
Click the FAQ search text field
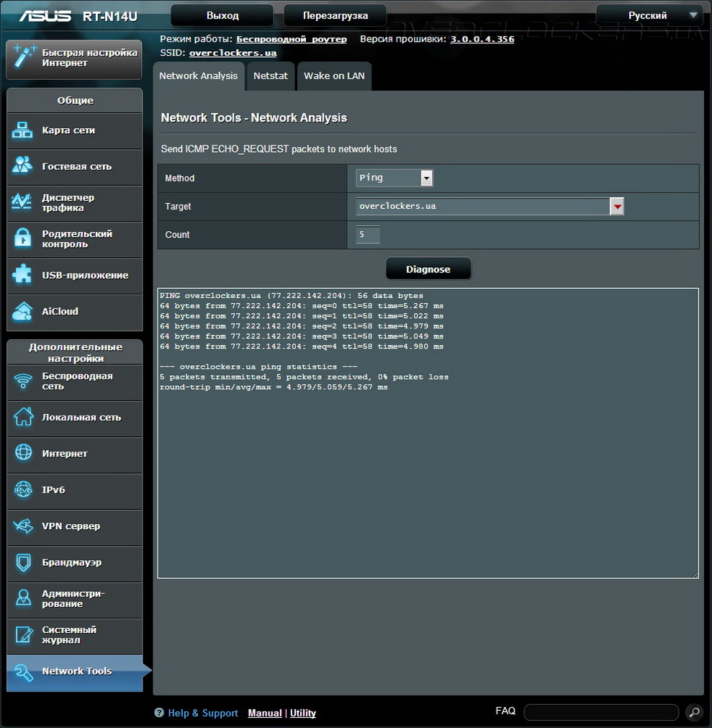click(x=600, y=712)
